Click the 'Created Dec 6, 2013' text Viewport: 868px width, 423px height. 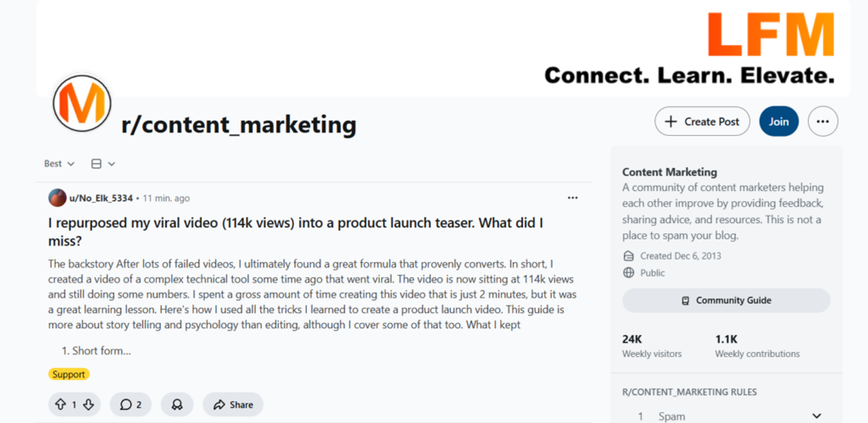click(x=680, y=256)
